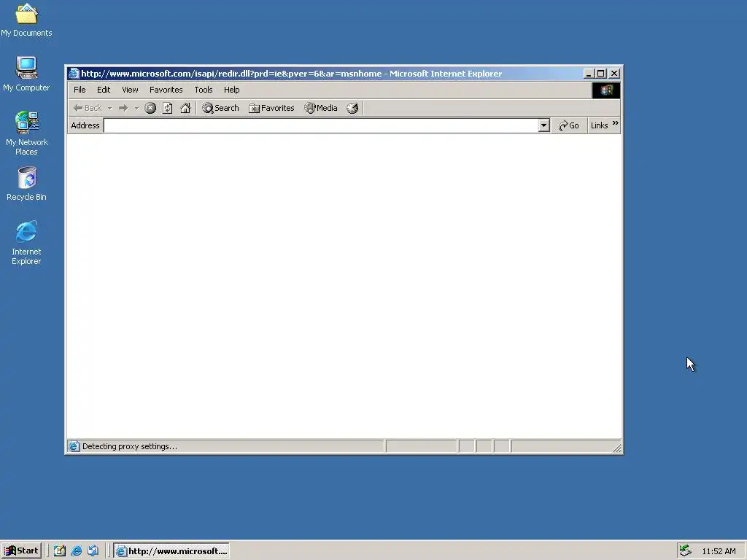Select My Network Places desktop icon
This screenshot has height=560, width=747.
(x=26, y=133)
